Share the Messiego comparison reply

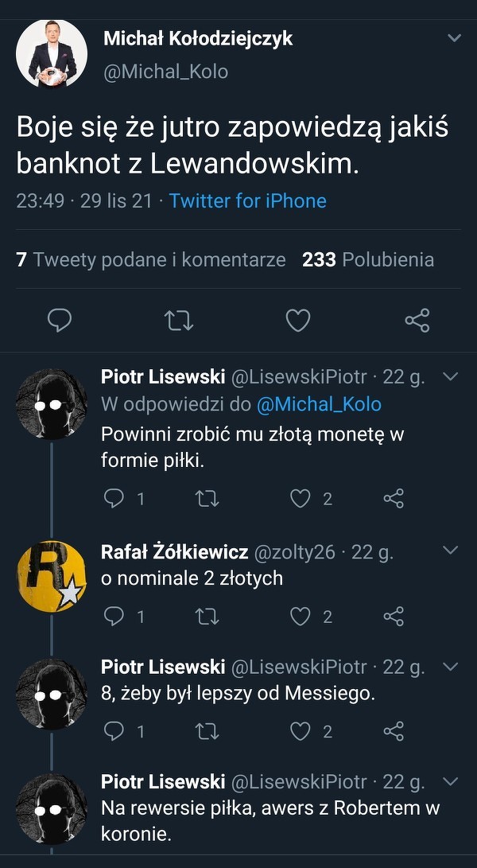pyautogui.click(x=394, y=730)
